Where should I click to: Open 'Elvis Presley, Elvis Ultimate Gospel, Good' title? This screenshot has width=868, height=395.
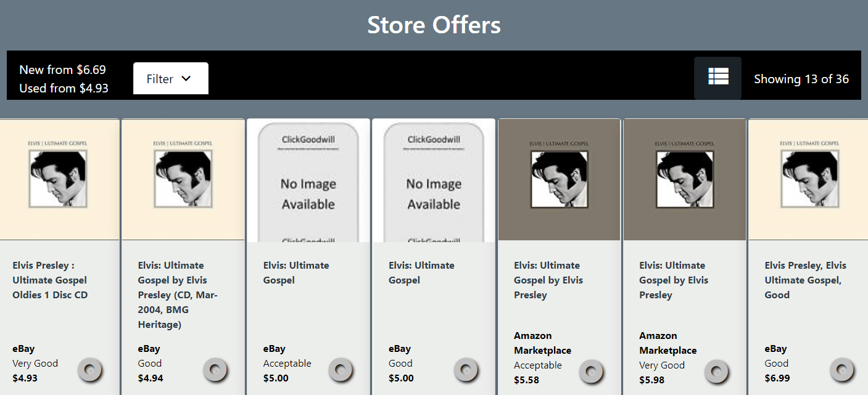coord(805,280)
